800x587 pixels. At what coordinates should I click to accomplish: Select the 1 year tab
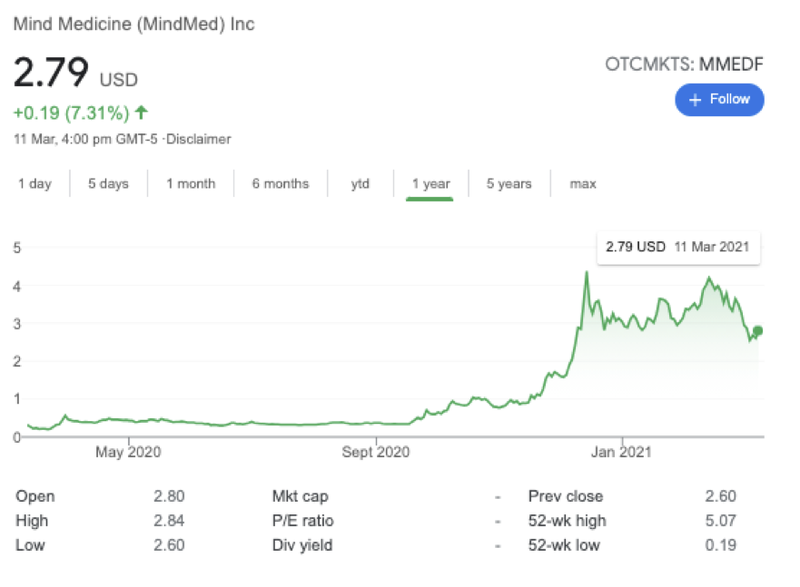click(431, 184)
